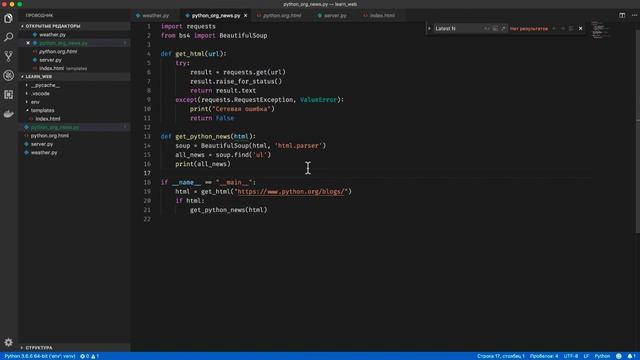Select the Python 3.6.6 interpreter in status bar

coord(40,356)
